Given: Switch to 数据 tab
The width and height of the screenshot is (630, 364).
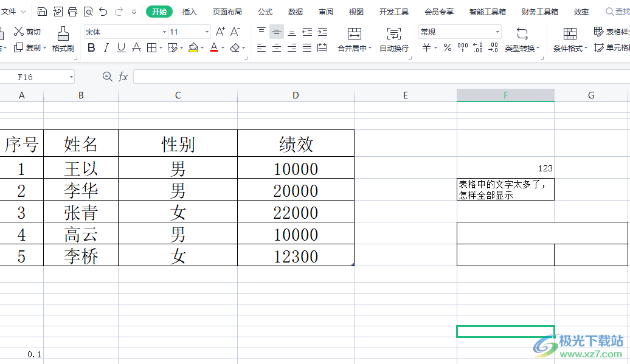Looking at the screenshot, I should (296, 12).
